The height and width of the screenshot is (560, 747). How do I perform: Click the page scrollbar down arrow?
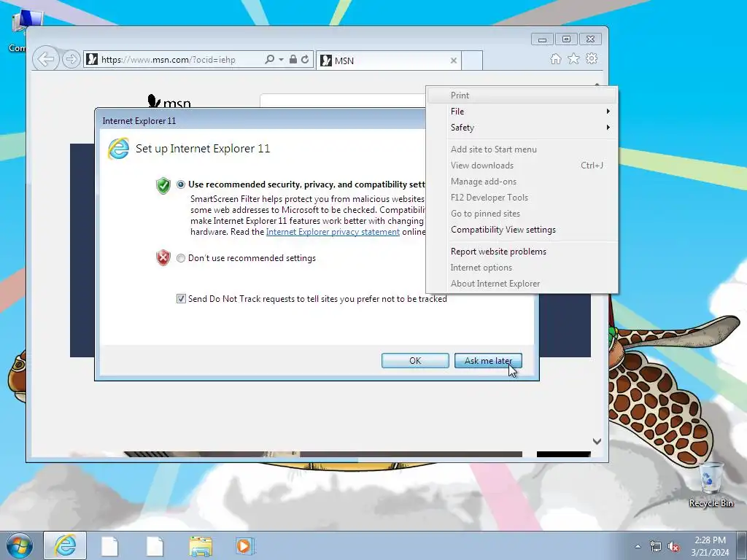(597, 441)
